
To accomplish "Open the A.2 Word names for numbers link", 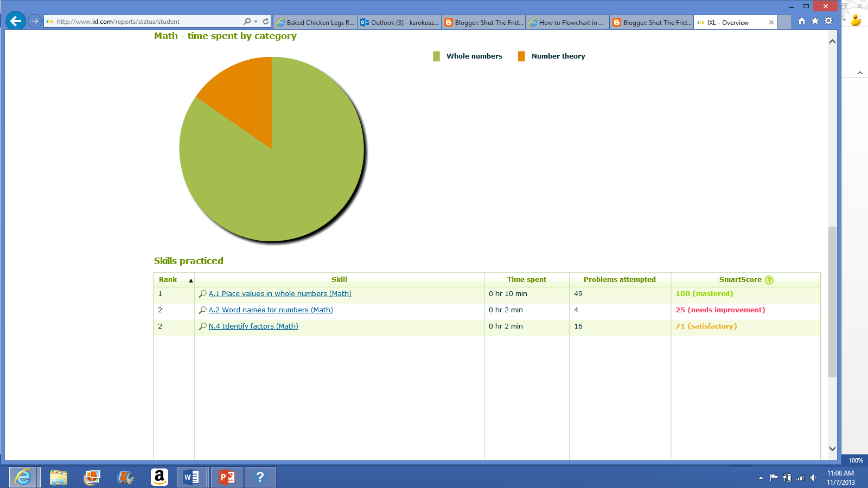I will [271, 310].
